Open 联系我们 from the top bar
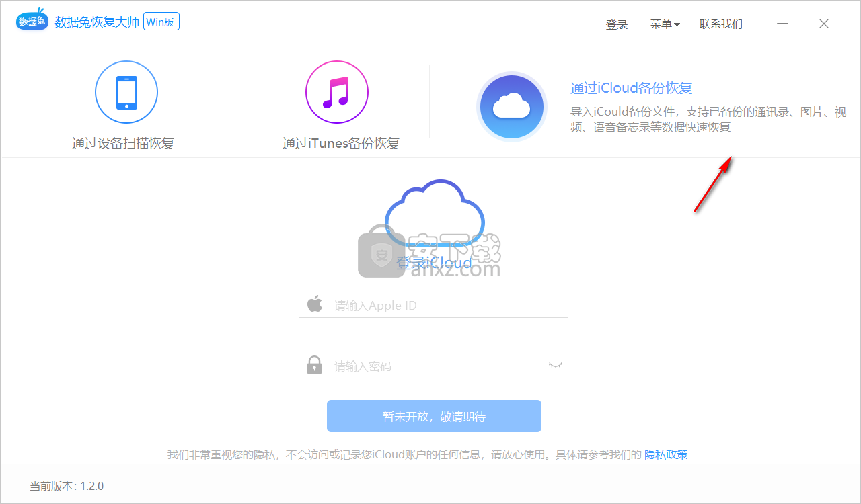This screenshot has width=861, height=504. point(720,24)
